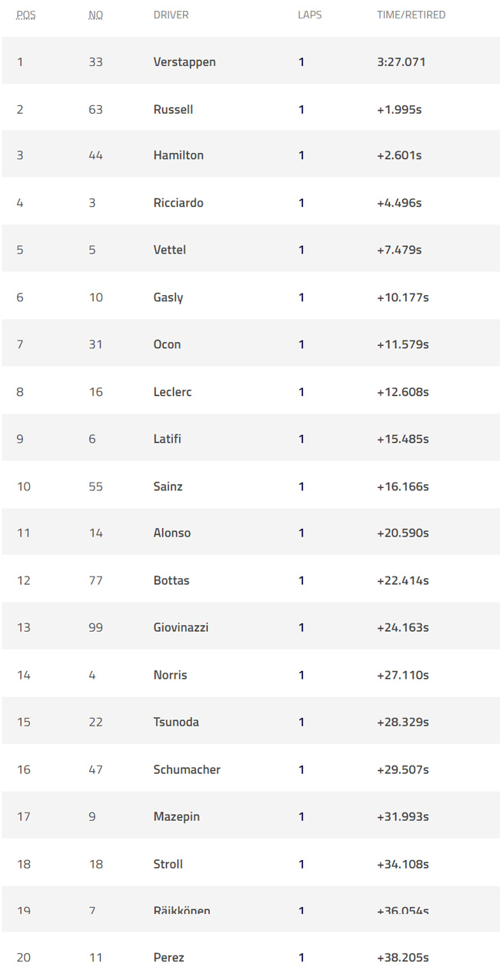500x980 pixels.
Task: Select Alonso's driver name
Action: [x=172, y=533]
